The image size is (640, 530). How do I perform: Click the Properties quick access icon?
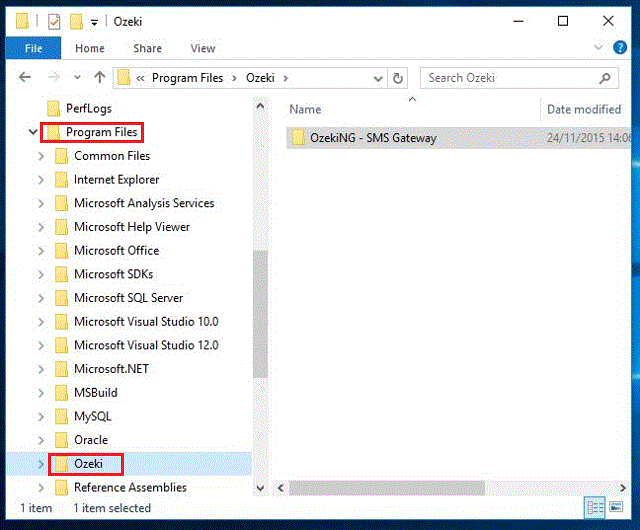(54, 22)
